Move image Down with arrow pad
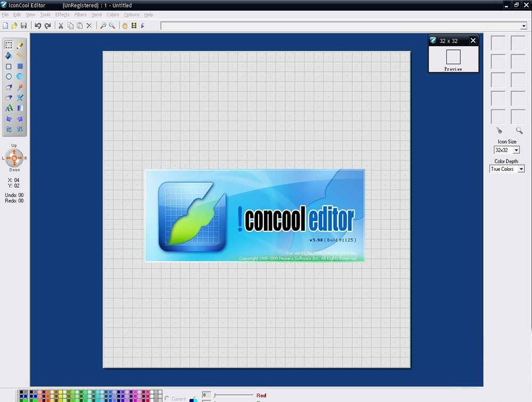 (x=14, y=164)
